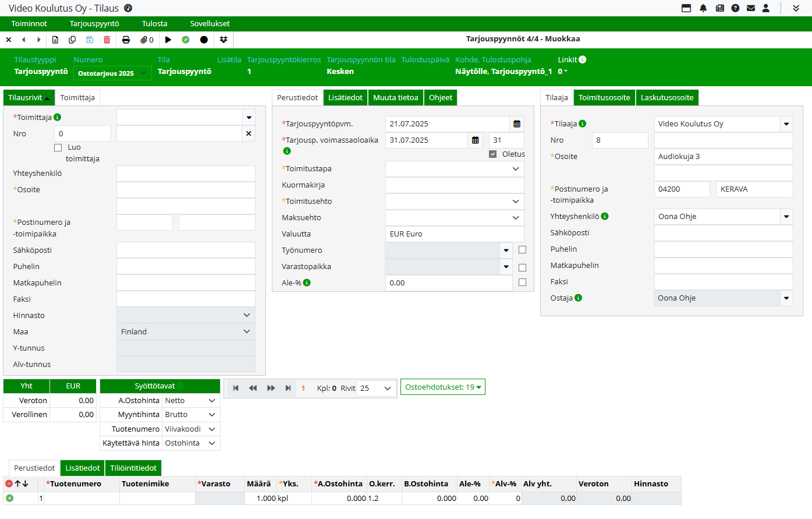
Task: Tick the checkbox beside Ale-% field
Action: click(522, 283)
